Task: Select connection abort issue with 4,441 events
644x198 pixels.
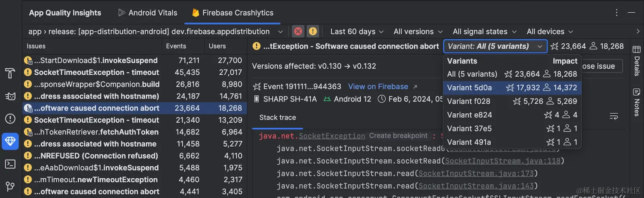Action: coord(134,192)
